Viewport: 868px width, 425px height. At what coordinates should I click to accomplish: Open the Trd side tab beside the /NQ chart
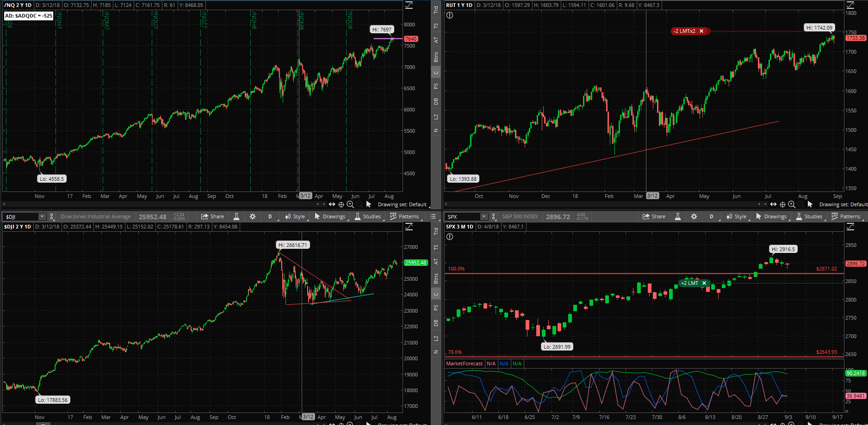point(436,10)
